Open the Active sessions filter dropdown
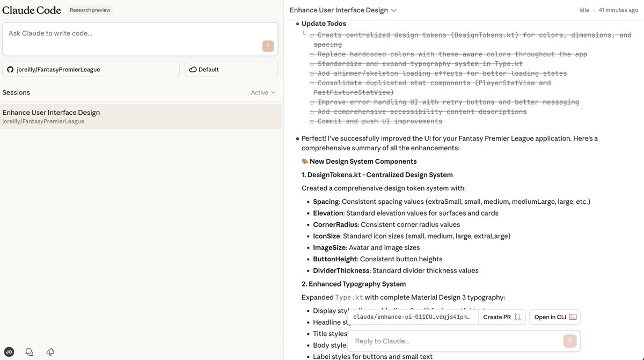Image resolution: width=644 pixels, height=360 pixels. click(x=263, y=92)
